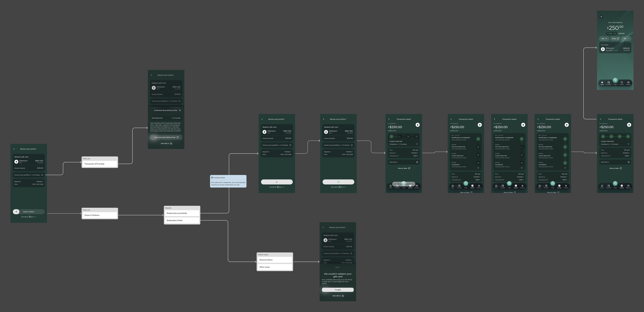Click the drag handle on the error sheet
Screen dimensions: 644x312
tap(337, 267)
